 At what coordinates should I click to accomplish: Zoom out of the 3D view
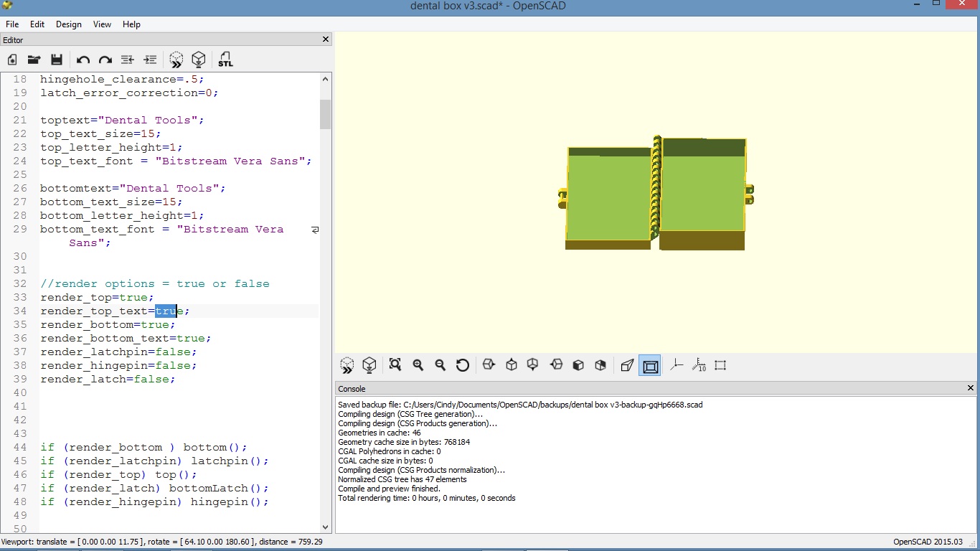[440, 365]
